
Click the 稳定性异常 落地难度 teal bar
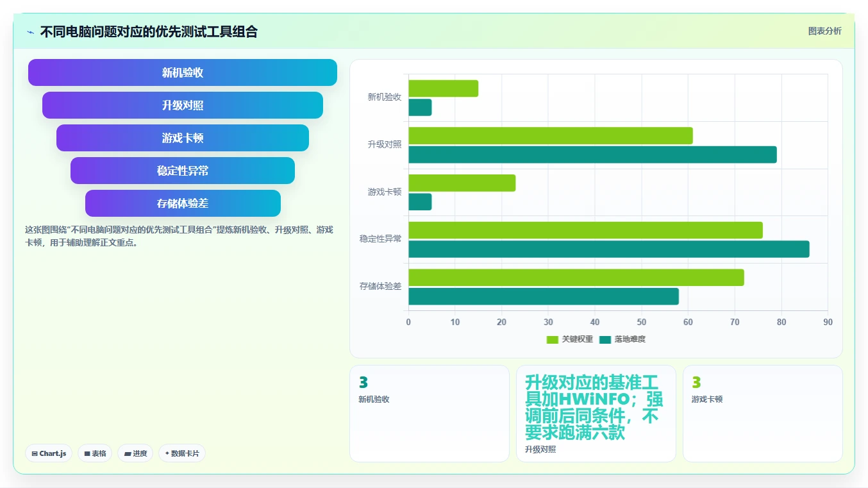[x=609, y=249]
